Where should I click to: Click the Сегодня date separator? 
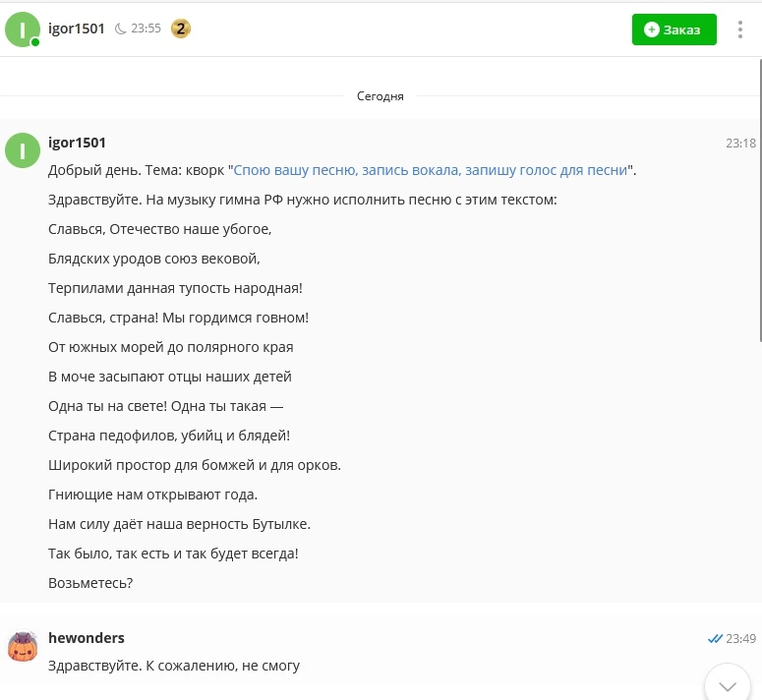click(x=381, y=96)
